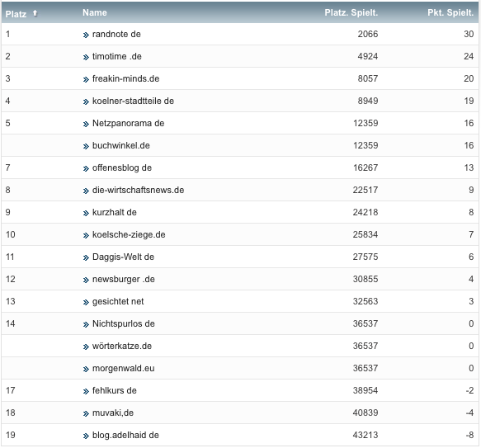Select the value 16267 in offenesblog row
Viewport: 481px width, 448px height.
pyautogui.click(x=365, y=167)
